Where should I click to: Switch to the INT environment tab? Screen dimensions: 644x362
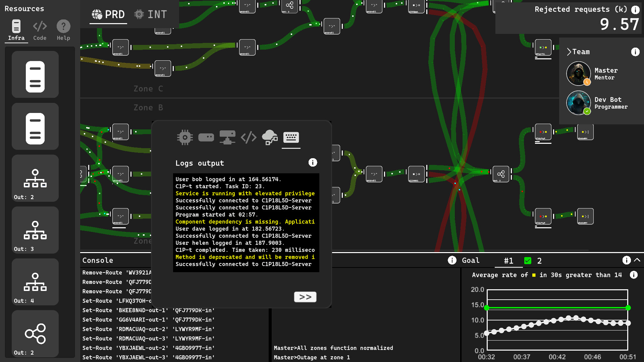point(151,14)
